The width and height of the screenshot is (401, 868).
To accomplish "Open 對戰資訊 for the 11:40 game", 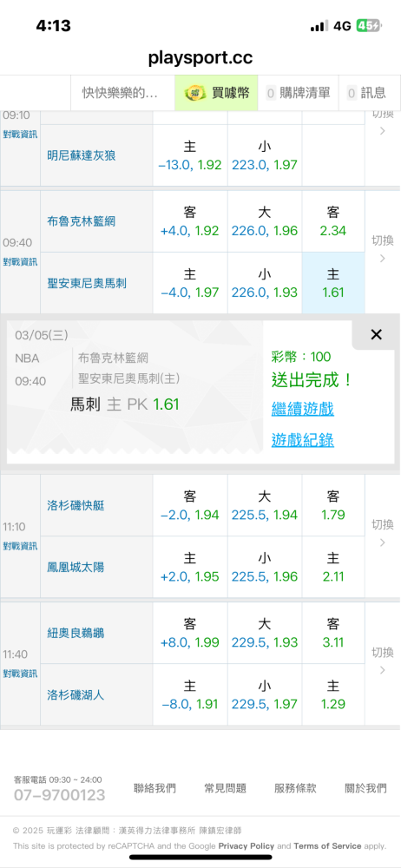I will (x=20, y=674).
